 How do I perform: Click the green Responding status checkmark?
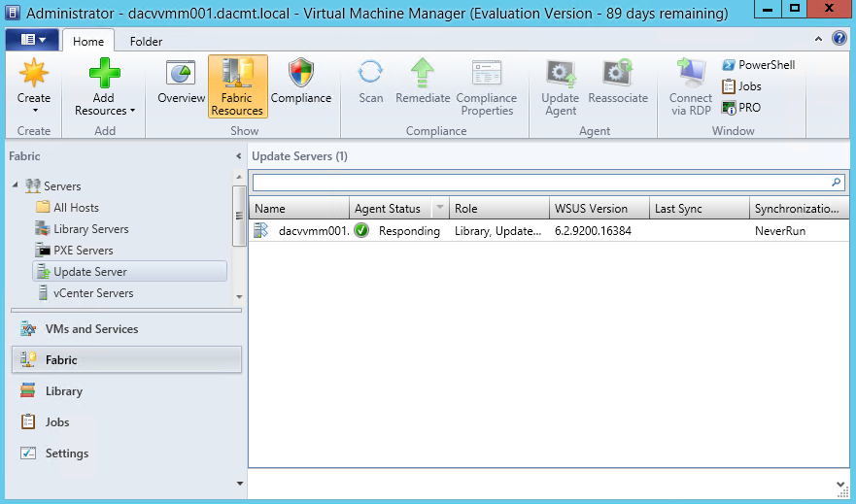[x=361, y=231]
